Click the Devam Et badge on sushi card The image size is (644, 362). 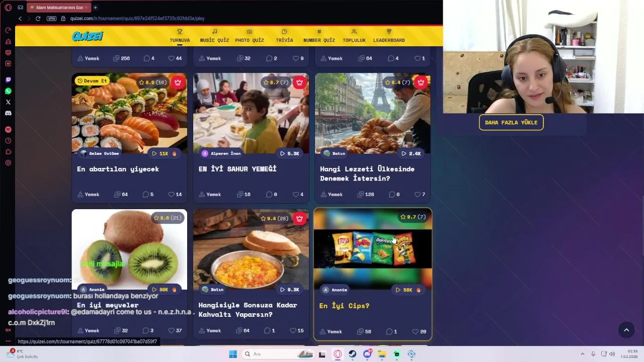92,81
